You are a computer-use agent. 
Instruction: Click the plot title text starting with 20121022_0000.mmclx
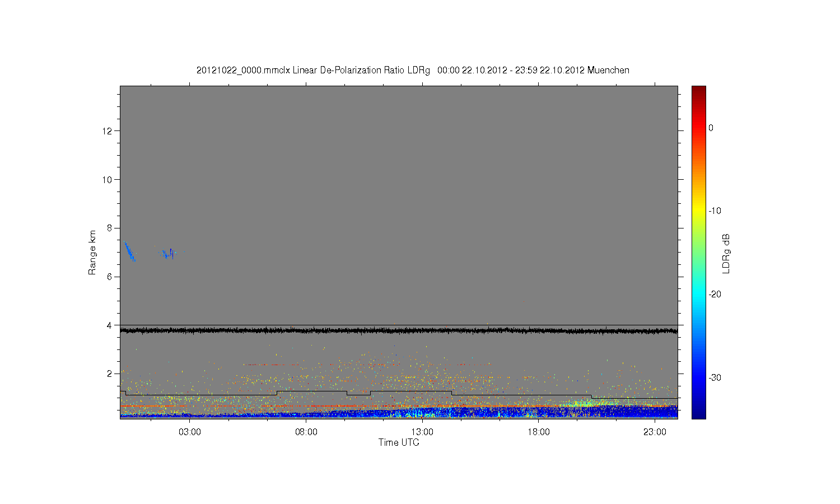tap(413, 71)
